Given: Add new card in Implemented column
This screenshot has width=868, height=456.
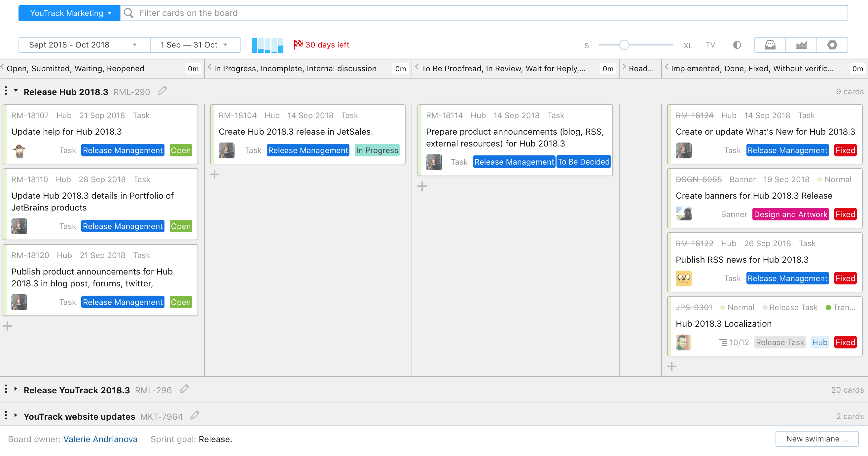Looking at the screenshot, I should 671,367.
